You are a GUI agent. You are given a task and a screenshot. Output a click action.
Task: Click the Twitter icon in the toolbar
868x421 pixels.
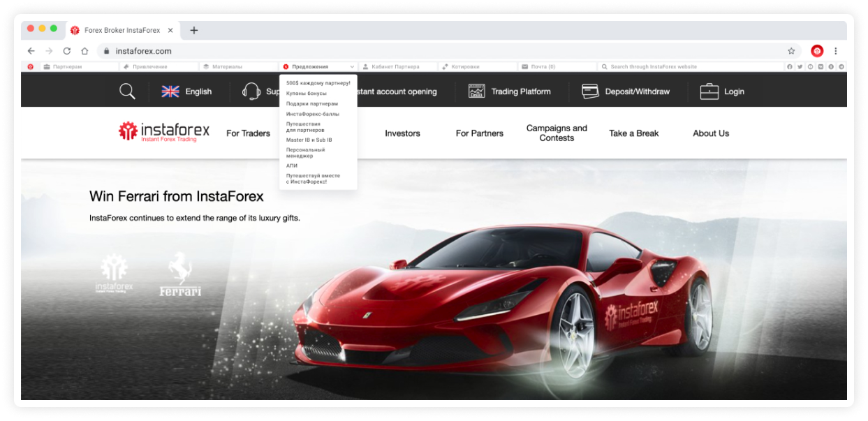pyautogui.click(x=800, y=67)
